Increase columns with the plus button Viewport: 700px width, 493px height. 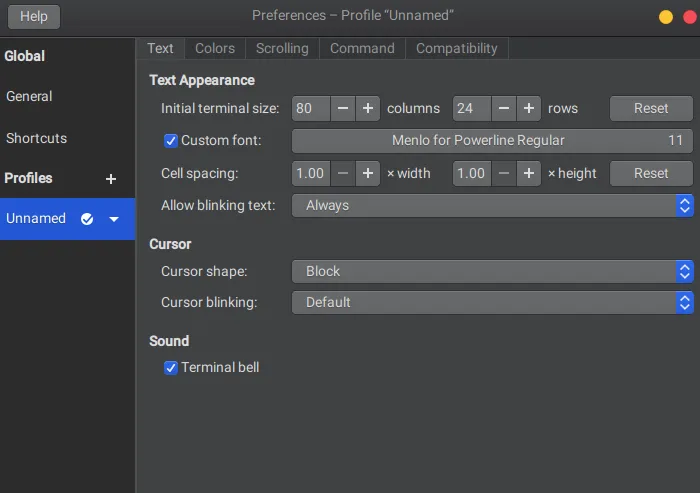pyautogui.click(x=368, y=108)
